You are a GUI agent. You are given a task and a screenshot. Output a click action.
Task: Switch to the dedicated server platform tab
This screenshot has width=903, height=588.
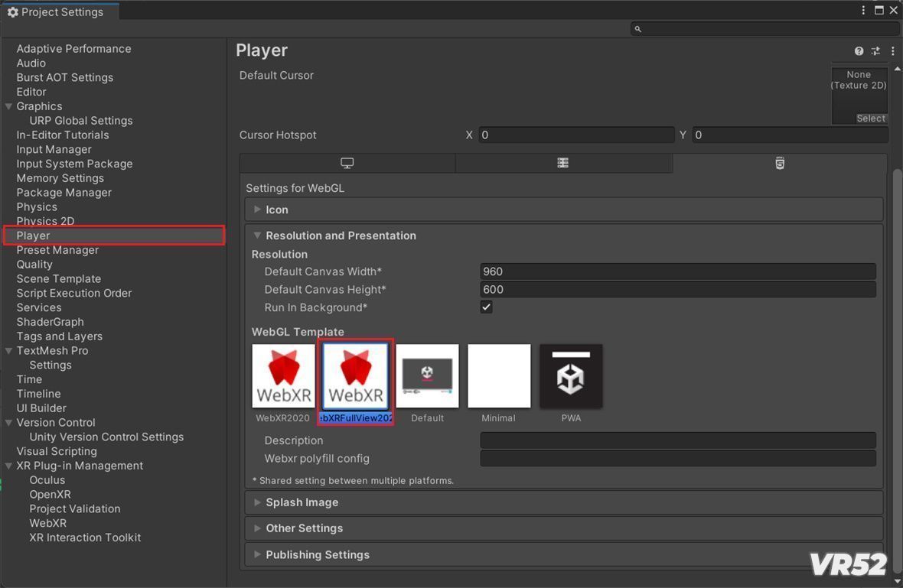563,164
